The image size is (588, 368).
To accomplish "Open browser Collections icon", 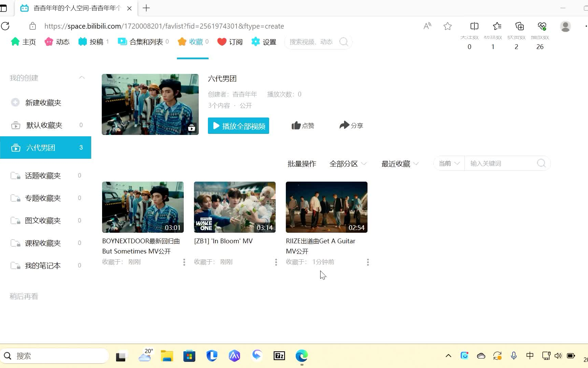I will point(520,26).
